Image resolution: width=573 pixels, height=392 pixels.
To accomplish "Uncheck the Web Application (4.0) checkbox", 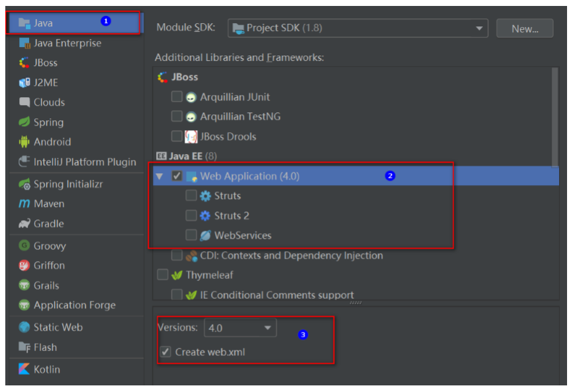I will click(177, 176).
